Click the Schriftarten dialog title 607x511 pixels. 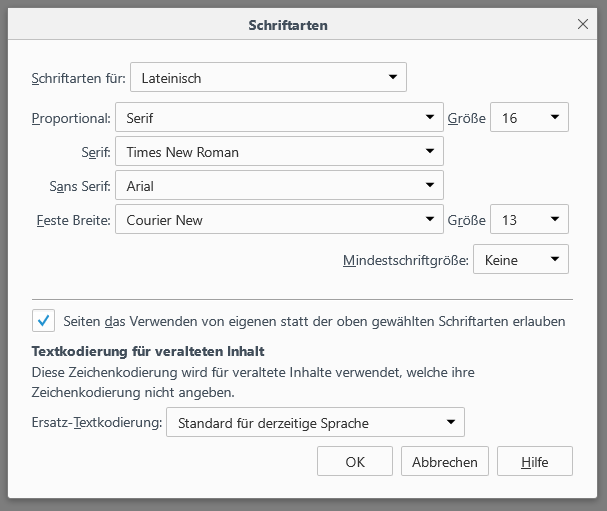pyautogui.click(x=288, y=25)
